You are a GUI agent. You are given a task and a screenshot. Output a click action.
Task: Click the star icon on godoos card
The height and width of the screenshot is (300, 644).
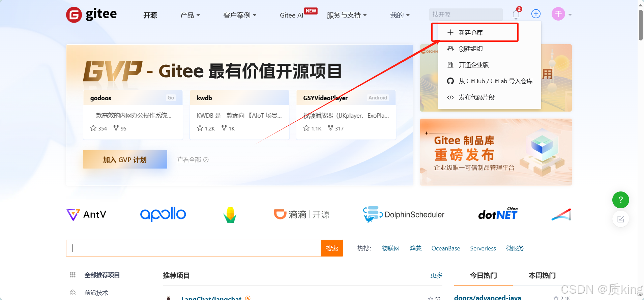pos(93,128)
